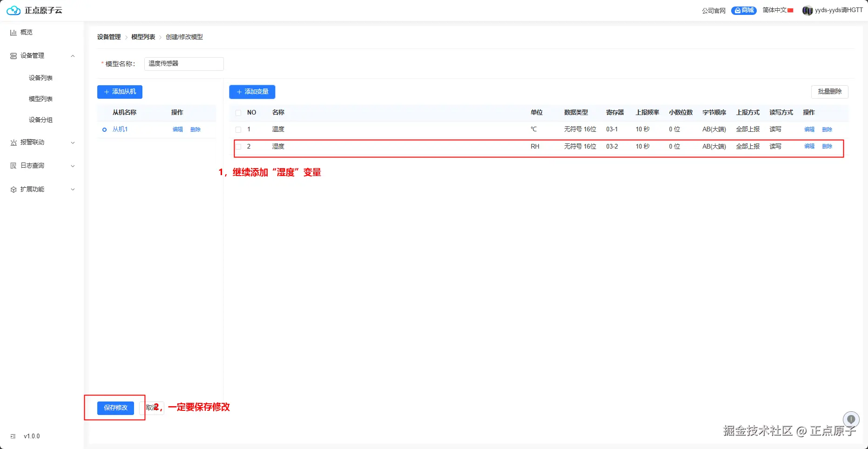Expand the 扩展功能 menu chevron
868x449 pixels.
73,190
